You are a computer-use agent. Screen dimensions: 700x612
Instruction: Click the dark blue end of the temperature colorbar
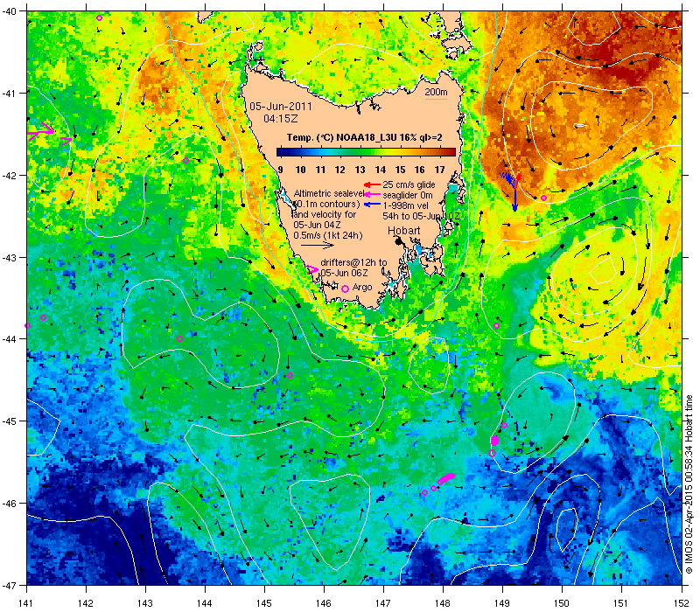click(281, 152)
